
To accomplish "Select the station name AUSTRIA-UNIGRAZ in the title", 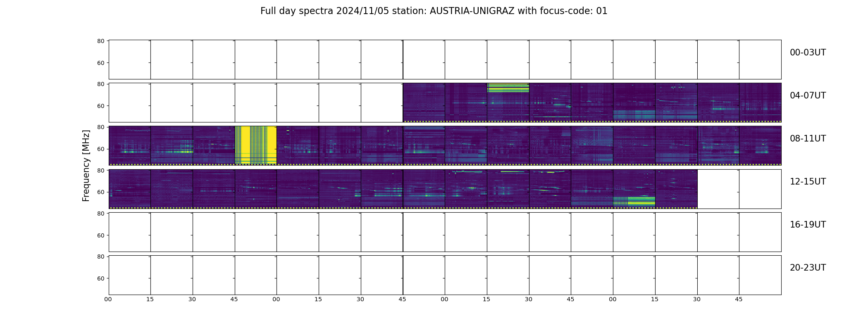I will pos(472,11).
